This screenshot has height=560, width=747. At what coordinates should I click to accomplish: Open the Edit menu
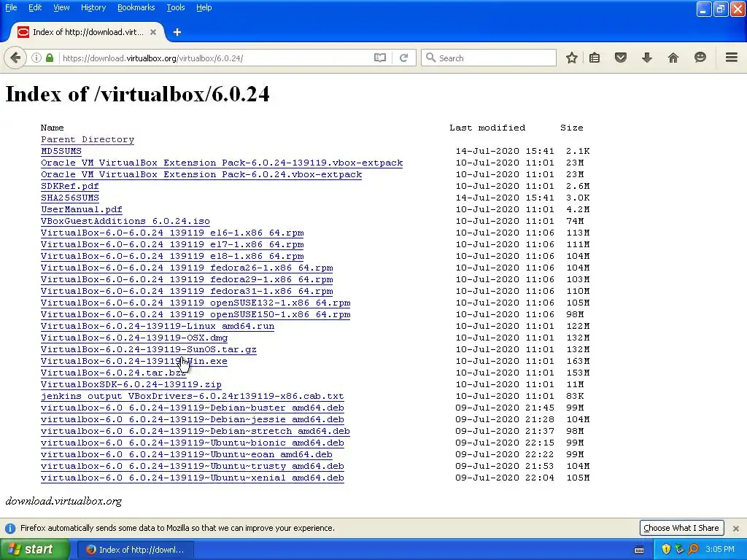click(x=35, y=7)
